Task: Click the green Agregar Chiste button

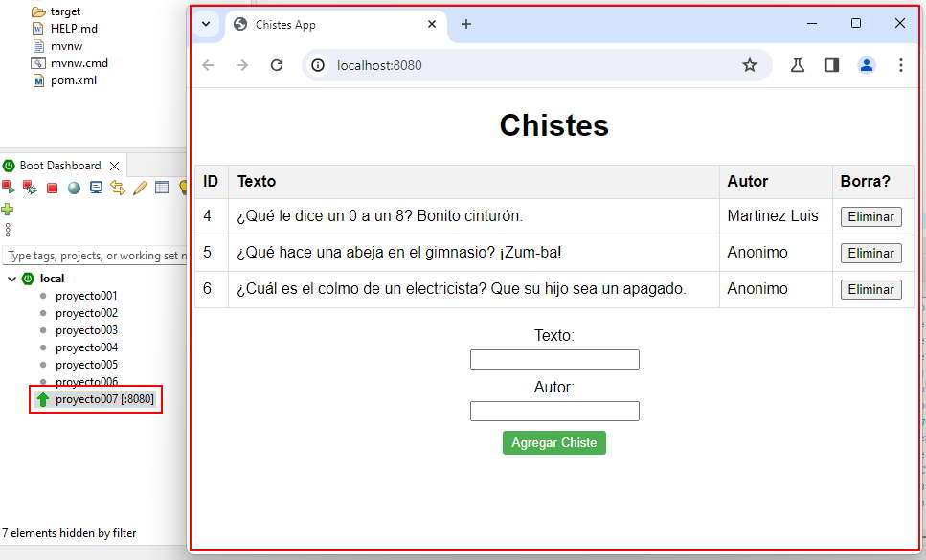Action: (x=553, y=442)
